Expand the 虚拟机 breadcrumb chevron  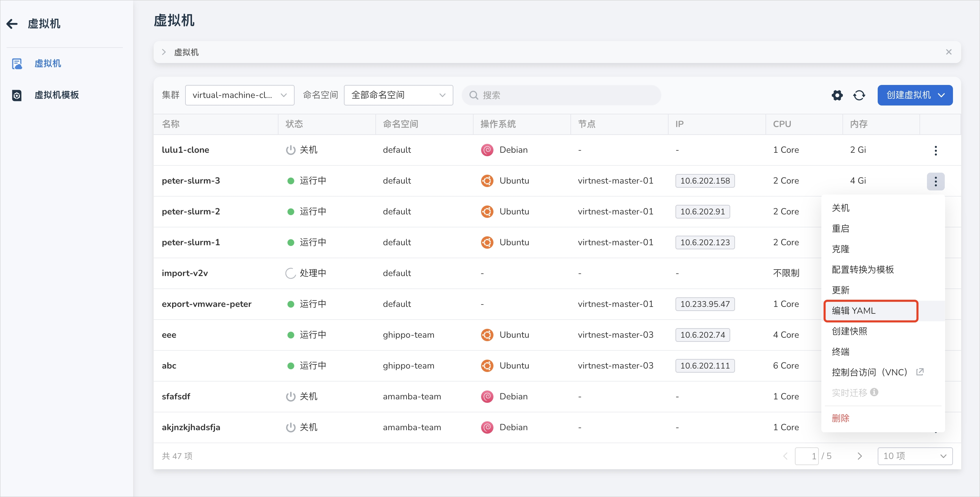[x=164, y=52]
